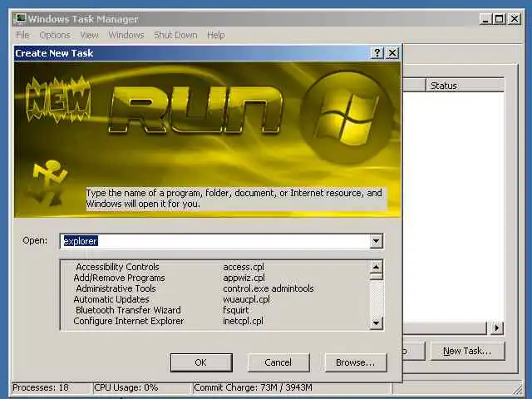Click the question mark help button

pos(377,53)
